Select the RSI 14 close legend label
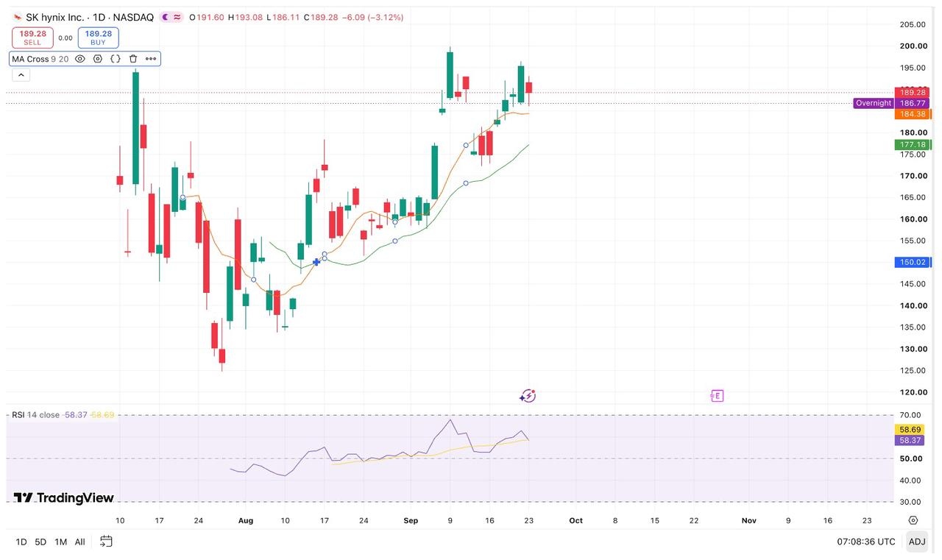 click(35, 415)
